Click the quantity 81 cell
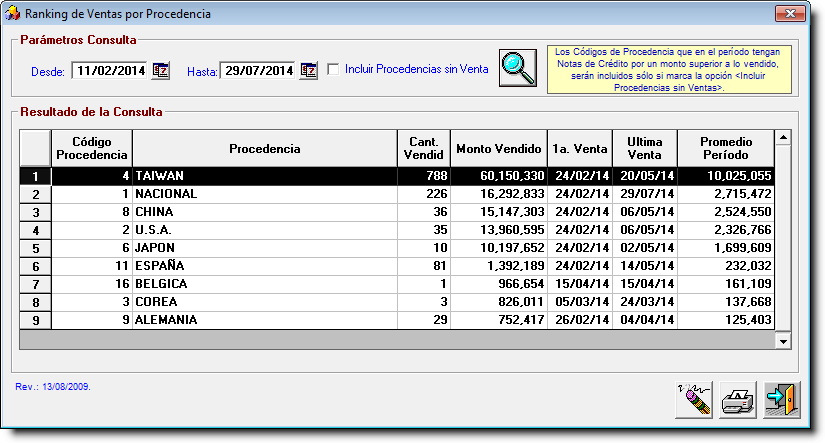 coord(424,266)
